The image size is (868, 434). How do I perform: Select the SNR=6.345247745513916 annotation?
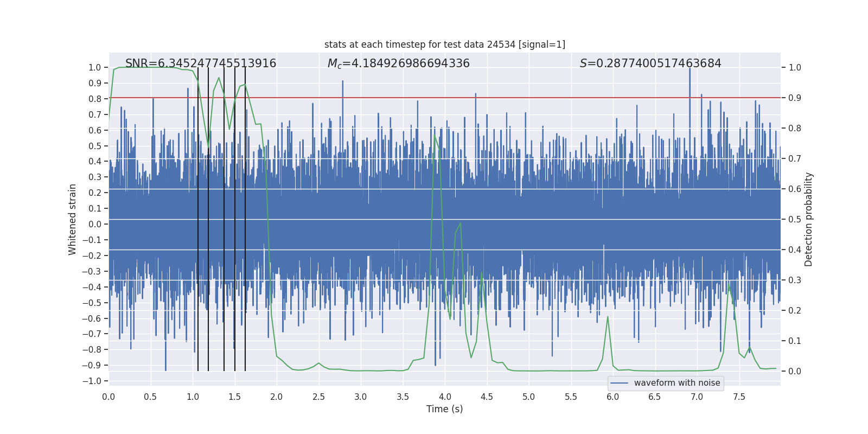coord(201,63)
